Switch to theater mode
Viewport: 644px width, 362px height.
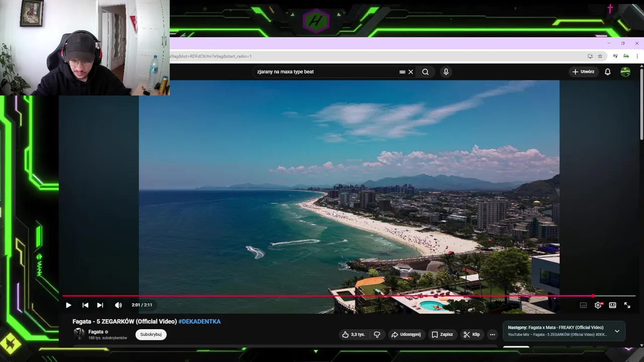coord(612,305)
